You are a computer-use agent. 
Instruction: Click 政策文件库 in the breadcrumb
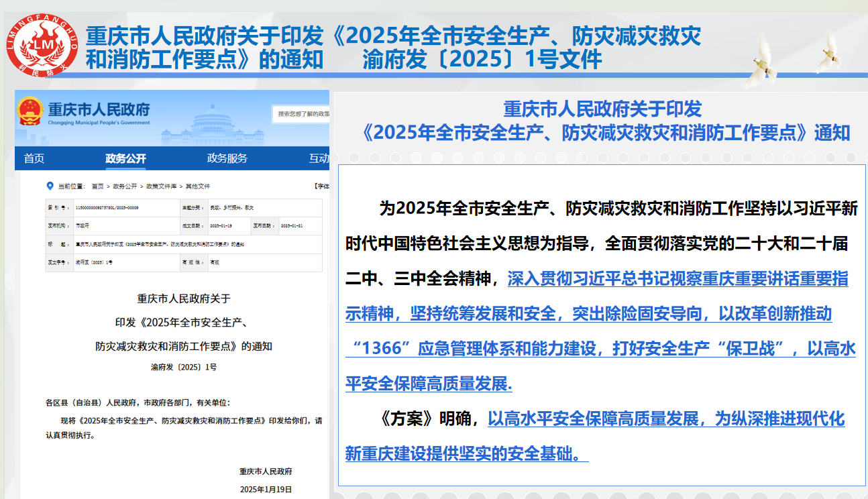click(x=162, y=186)
